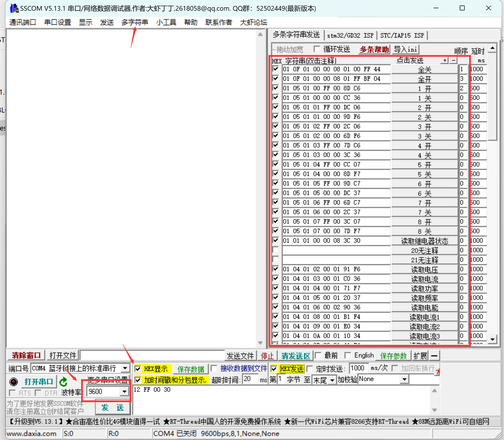Click the plus button above the send column
The height and width of the screenshot is (440, 504).
tap(445, 60)
